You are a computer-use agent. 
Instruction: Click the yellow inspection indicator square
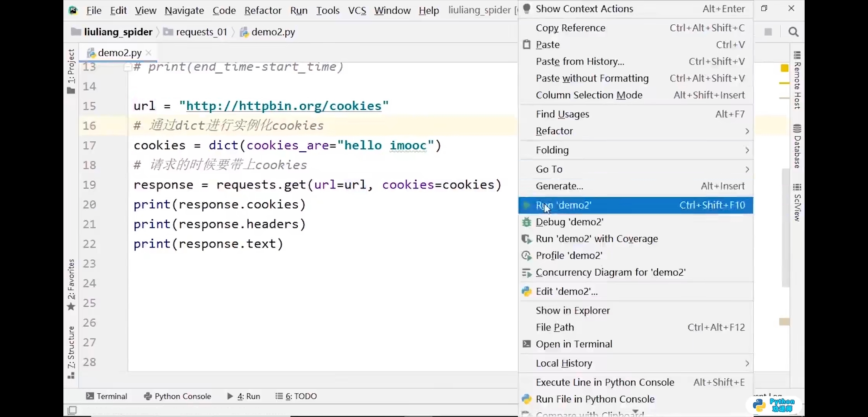pos(784,68)
